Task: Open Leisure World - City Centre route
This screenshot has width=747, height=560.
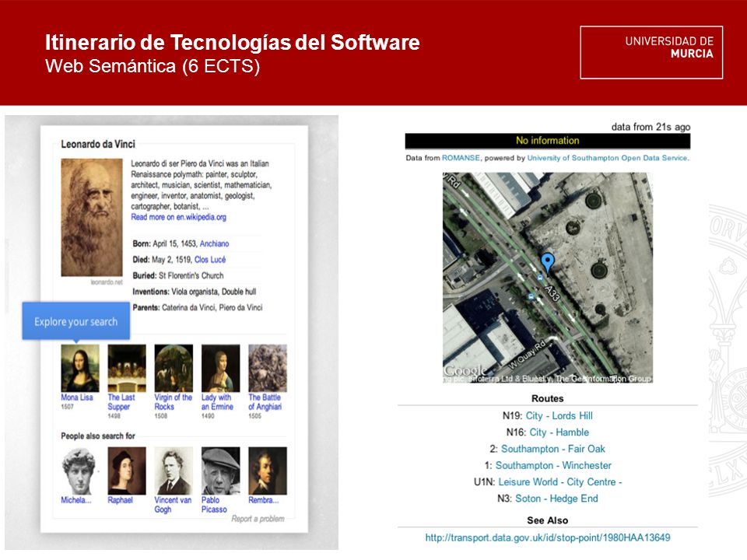Action: click(560, 482)
